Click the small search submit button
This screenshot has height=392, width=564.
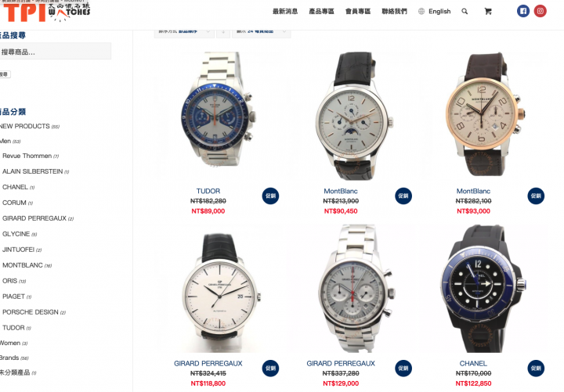click(5, 74)
